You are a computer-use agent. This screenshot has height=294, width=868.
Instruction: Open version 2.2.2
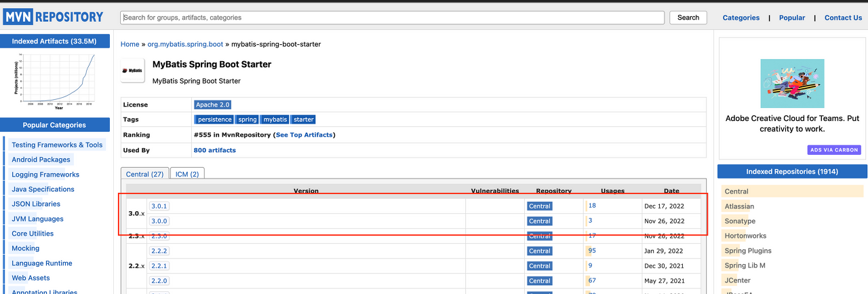tap(159, 251)
